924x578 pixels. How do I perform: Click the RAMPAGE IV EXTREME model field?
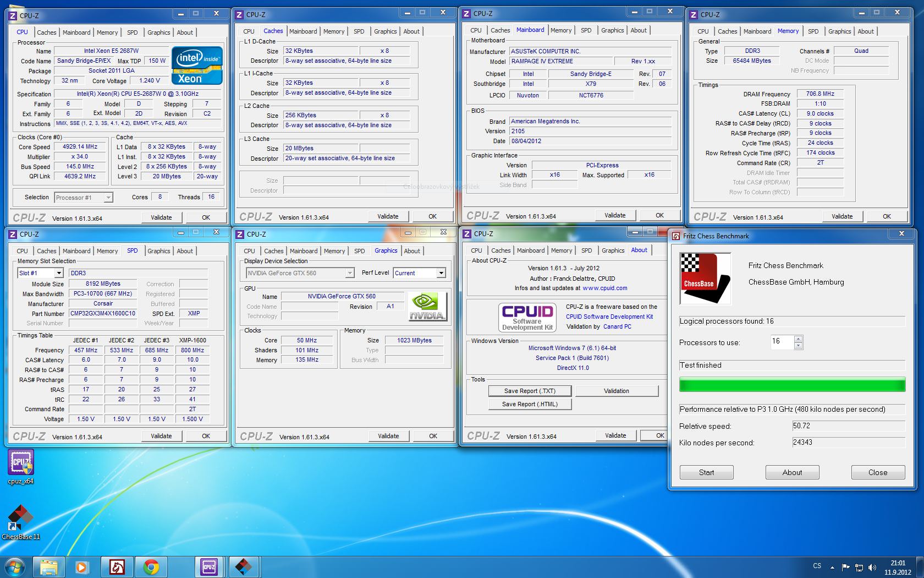(x=560, y=62)
